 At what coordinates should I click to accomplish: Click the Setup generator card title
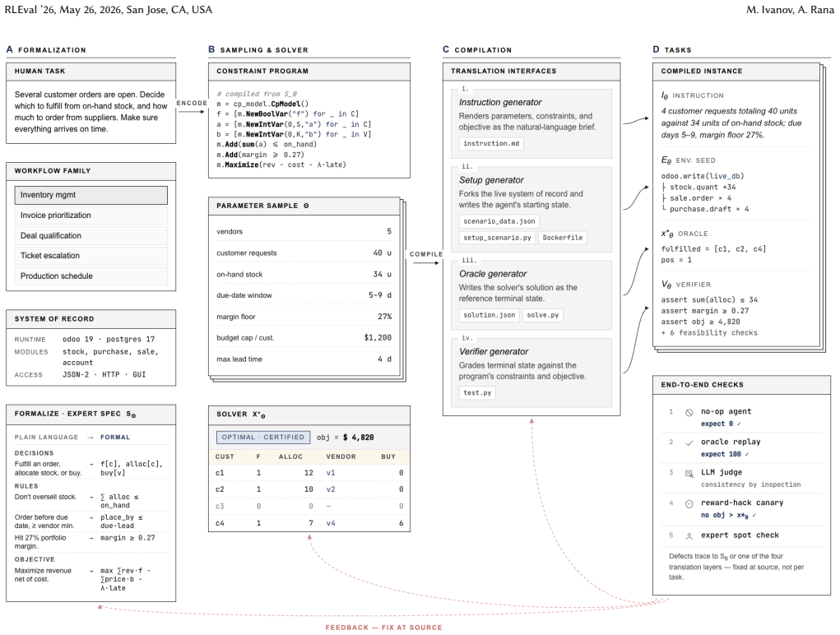pos(491,180)
